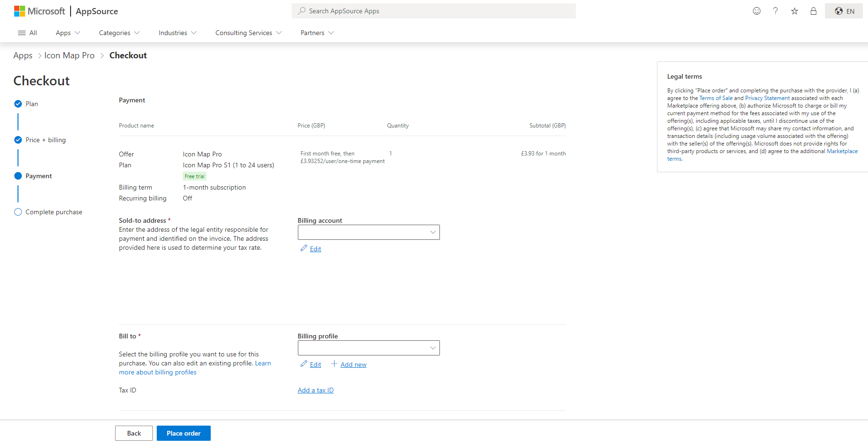The width and height of the screenshot is (868, 446).
Task: Click the help question mark icon
Action: coord(775,11)
